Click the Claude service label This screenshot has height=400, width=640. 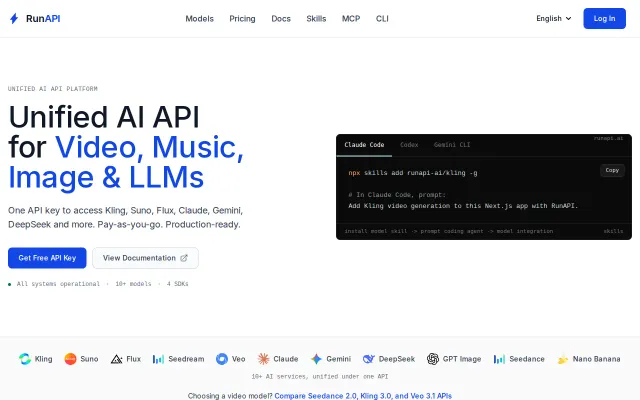coord(286,359)
